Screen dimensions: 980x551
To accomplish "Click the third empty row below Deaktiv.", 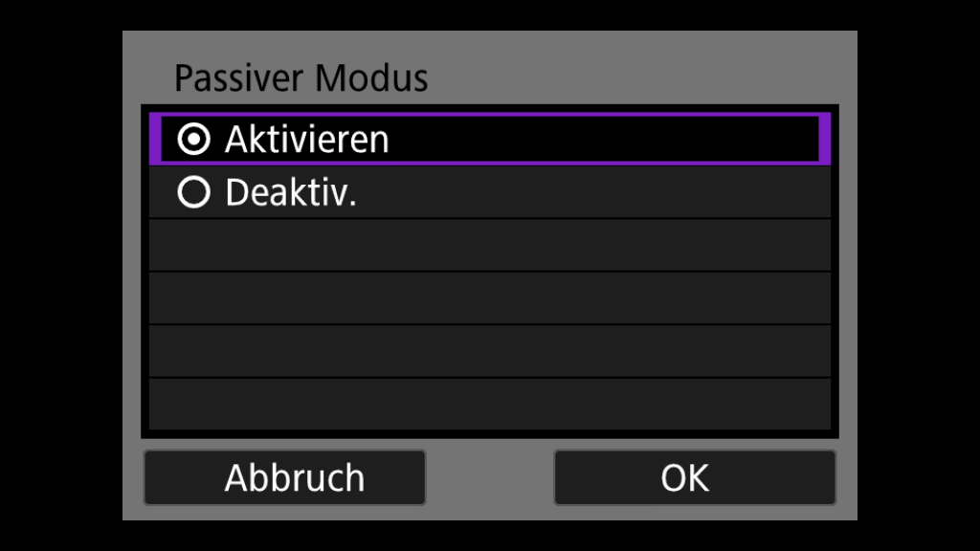I will [x=490, y=351].
